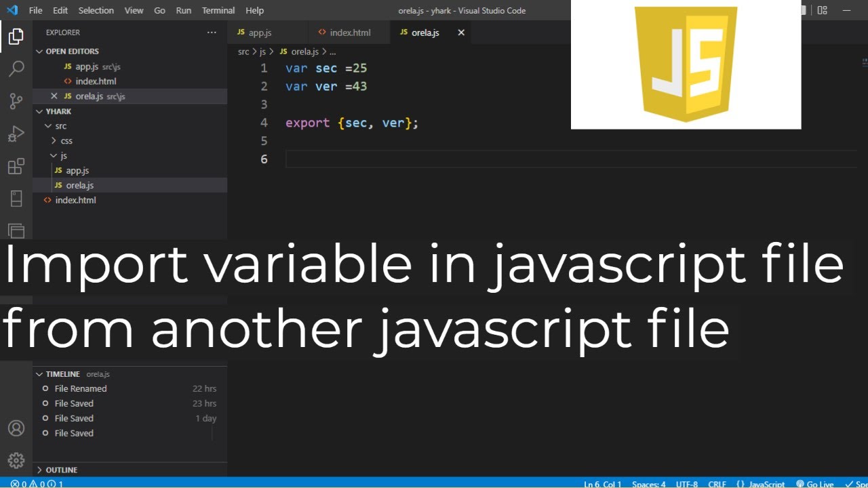
Task: Click the Go Live status bar button
Action: click(x=816, y=484)
